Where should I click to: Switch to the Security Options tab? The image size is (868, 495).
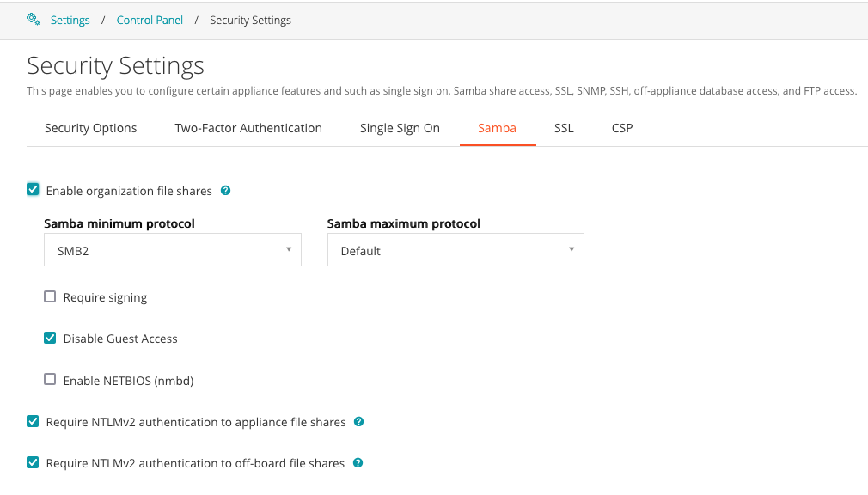[90, 128]
